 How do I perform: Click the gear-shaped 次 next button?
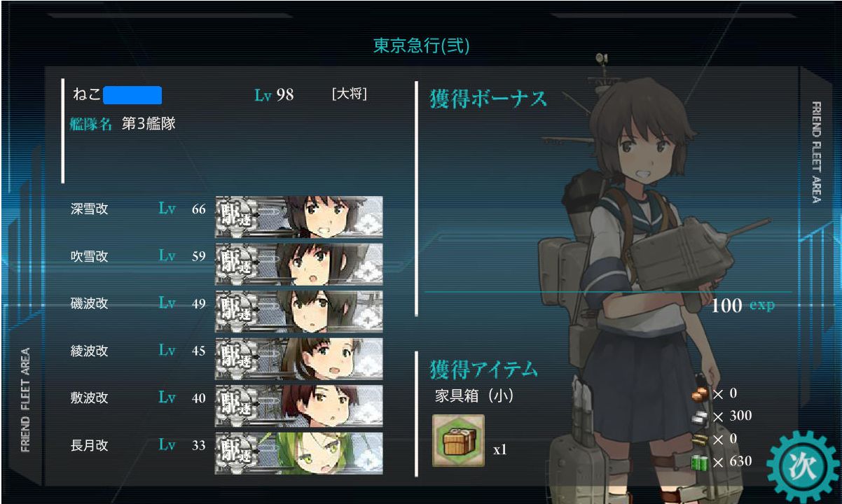point(802,464)
